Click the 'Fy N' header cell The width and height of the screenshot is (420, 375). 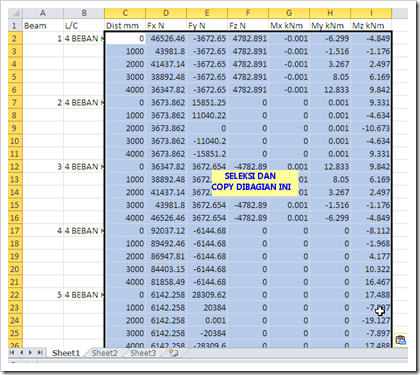coord(207,26)
